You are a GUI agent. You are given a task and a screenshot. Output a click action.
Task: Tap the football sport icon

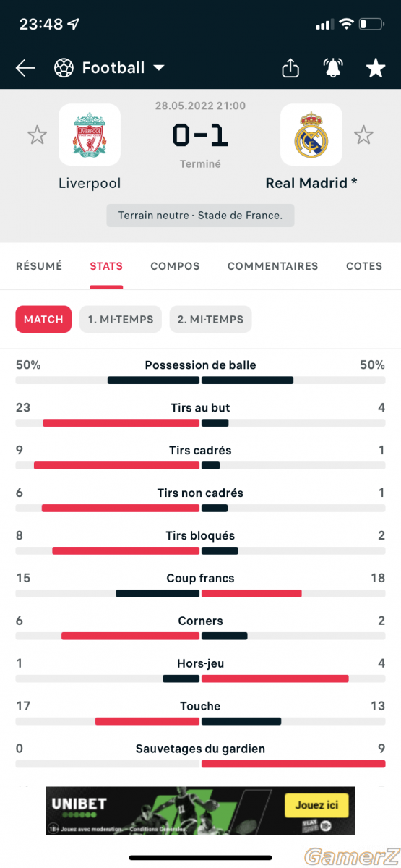64,68
